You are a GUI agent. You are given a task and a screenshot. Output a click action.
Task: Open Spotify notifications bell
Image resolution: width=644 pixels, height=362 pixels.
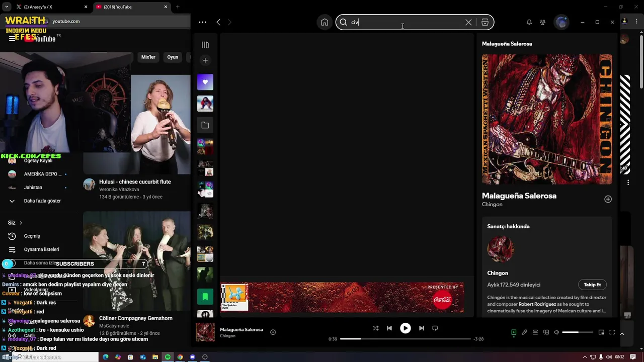point(529,22)
